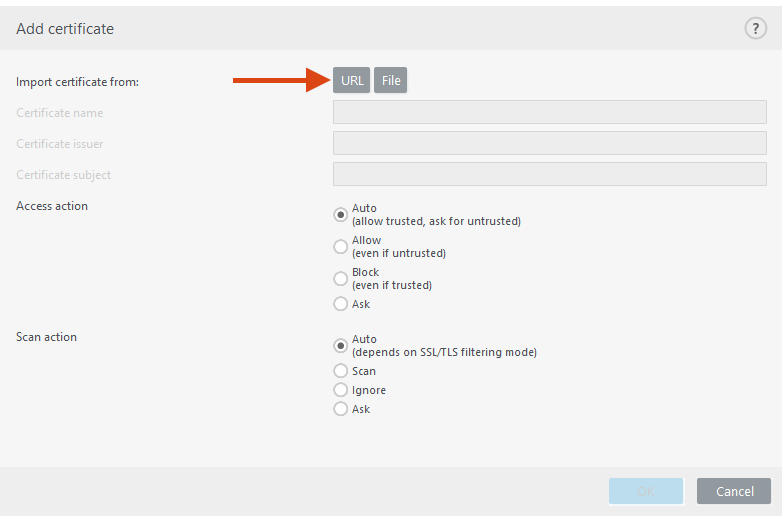Select Allow (even if untrusted) option
782x516 pixels.
(x=341, y=247)
